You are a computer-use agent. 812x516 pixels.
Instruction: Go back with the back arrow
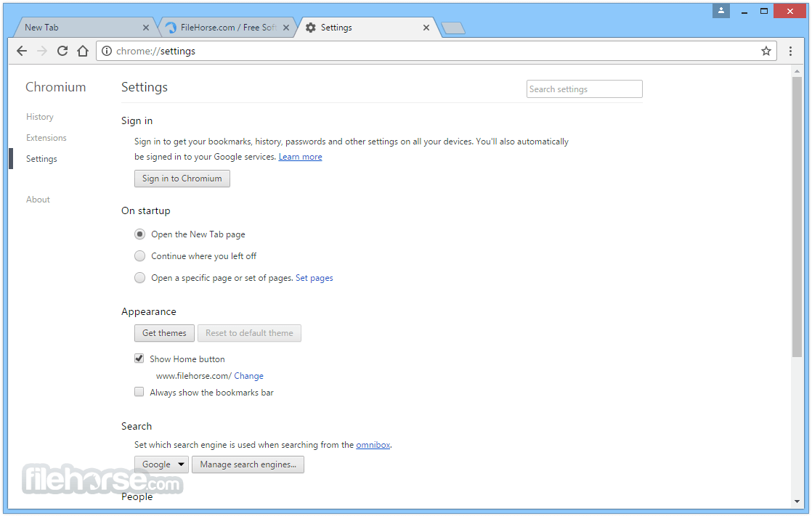point(22,51)
